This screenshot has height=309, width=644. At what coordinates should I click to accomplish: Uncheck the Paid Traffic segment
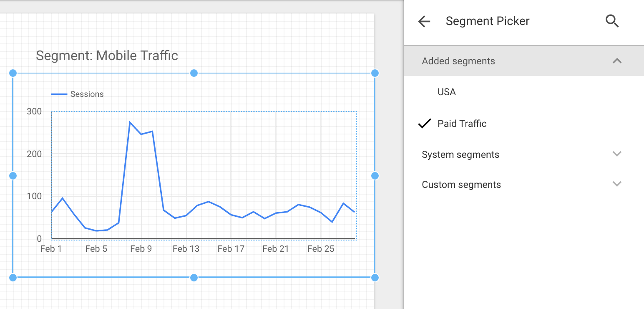point(462,124)
